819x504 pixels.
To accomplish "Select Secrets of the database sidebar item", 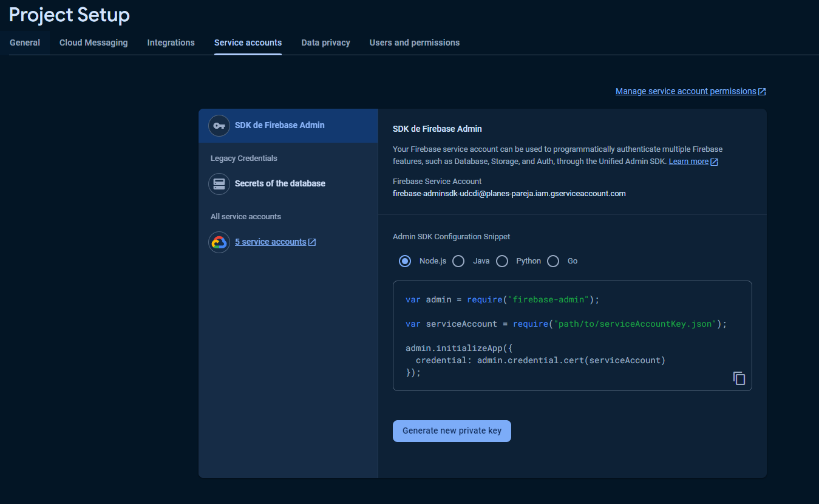I will coord(288,184).
